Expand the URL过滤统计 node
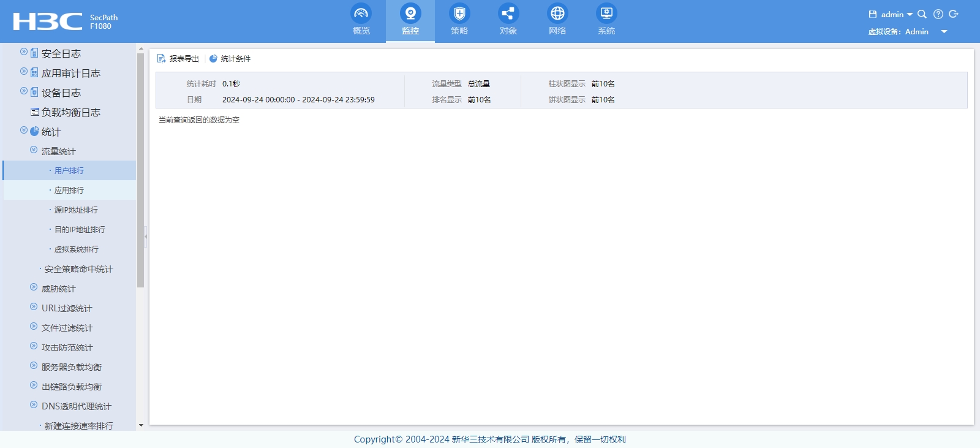The width and height of the screenshot is (980, 448). pyautogui.click(x=34, y=307)
